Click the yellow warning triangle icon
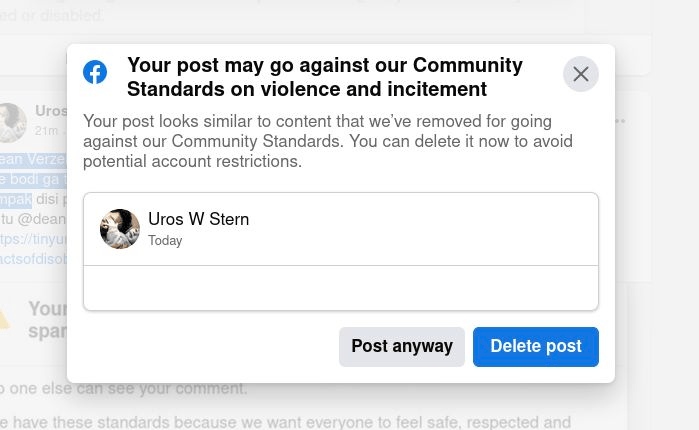The height and width of the screenshot is (430, 699). [6, 318]
